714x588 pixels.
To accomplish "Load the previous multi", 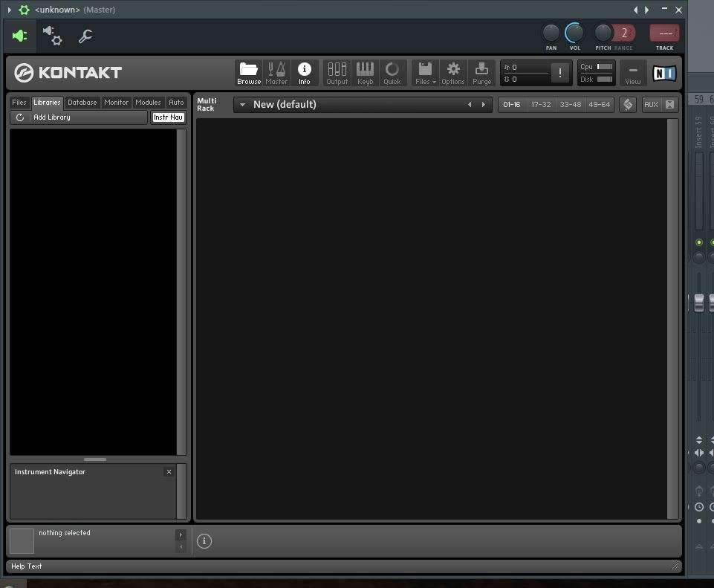I will 470,104.
